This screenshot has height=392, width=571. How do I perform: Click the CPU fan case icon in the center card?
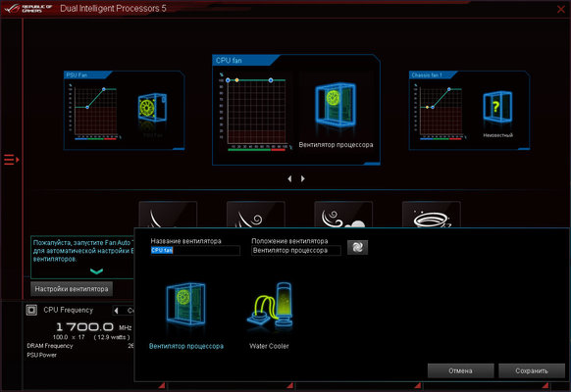[336, 105]
